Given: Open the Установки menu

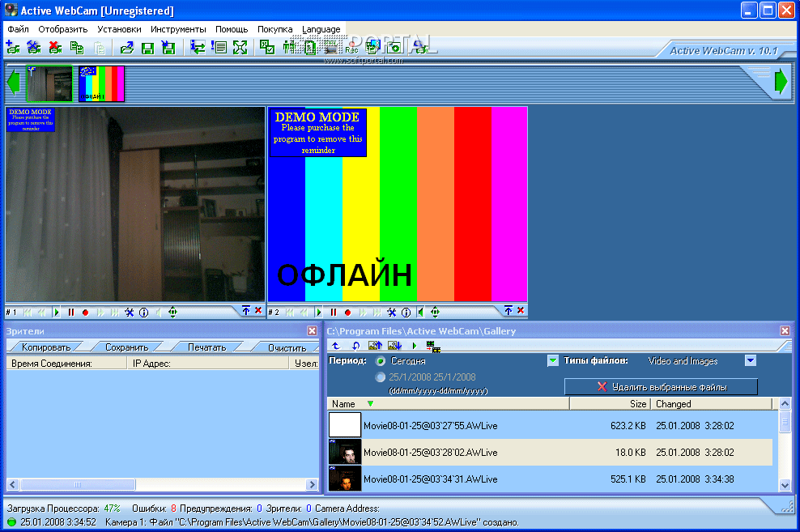Looking at the screenshot, I should coord(119,29).
